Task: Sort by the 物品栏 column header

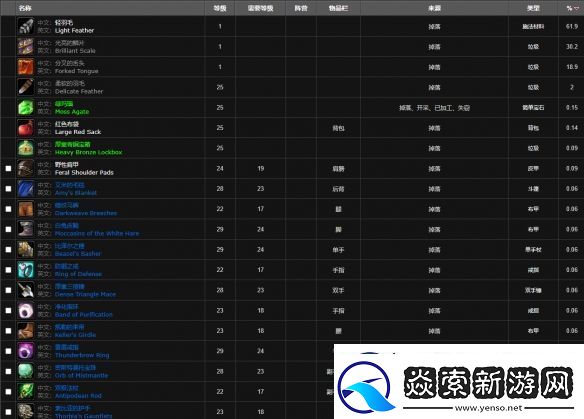Action: [338, 8]
